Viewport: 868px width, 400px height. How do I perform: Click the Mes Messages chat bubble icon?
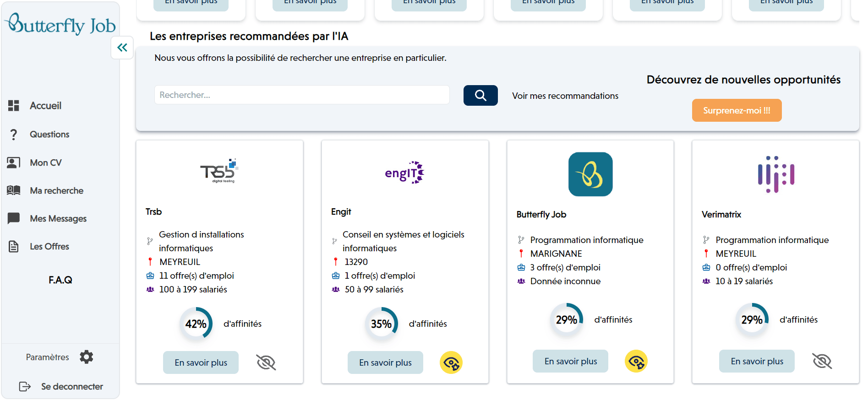(x=14, y=218)
